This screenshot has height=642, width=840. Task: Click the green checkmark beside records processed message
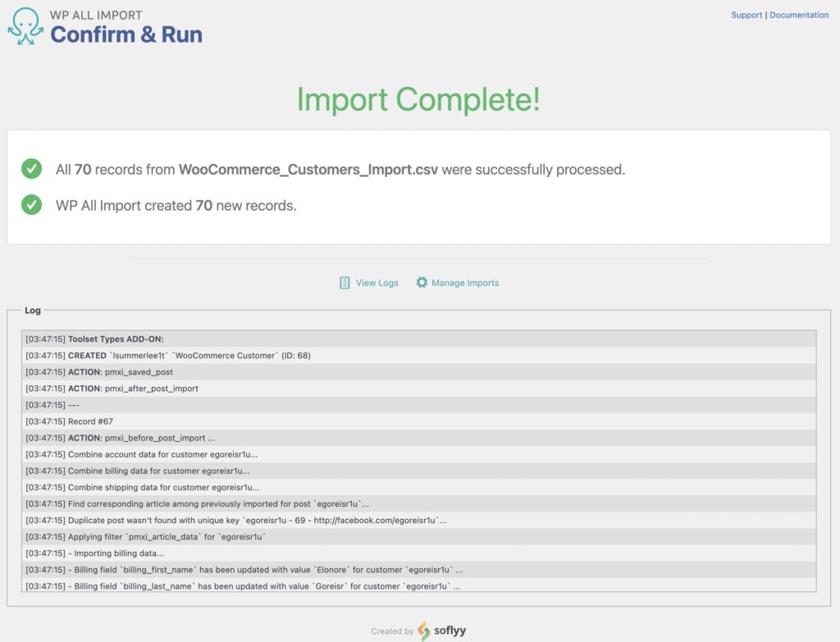click(30, 169)
